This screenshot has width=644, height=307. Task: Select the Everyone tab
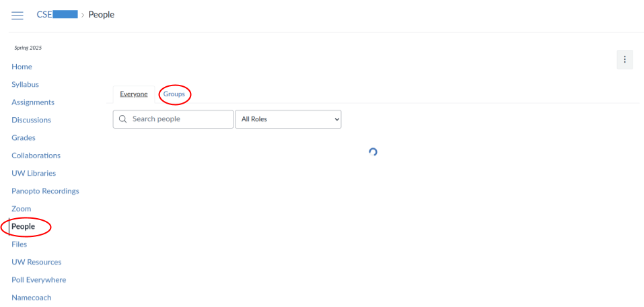[x=133, y=94]
